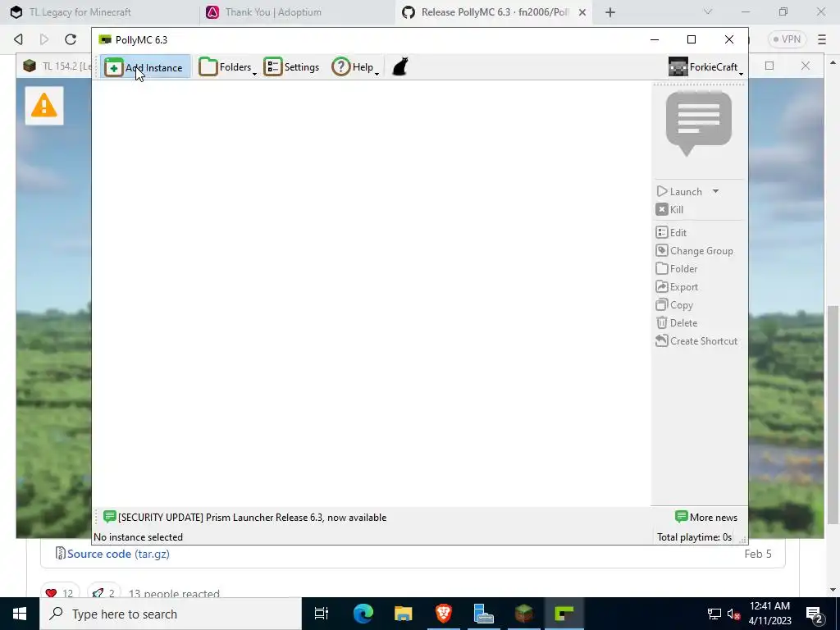This screenshot has width=840, height=630.
Task: Click the installer icon on the taskbar
Action: [x=484, y=614]
